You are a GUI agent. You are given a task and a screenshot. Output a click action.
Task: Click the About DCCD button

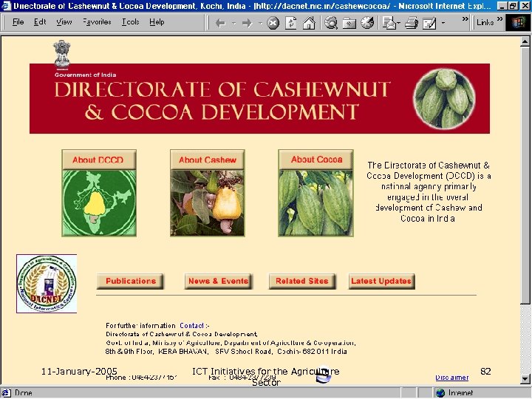[99, 160]
